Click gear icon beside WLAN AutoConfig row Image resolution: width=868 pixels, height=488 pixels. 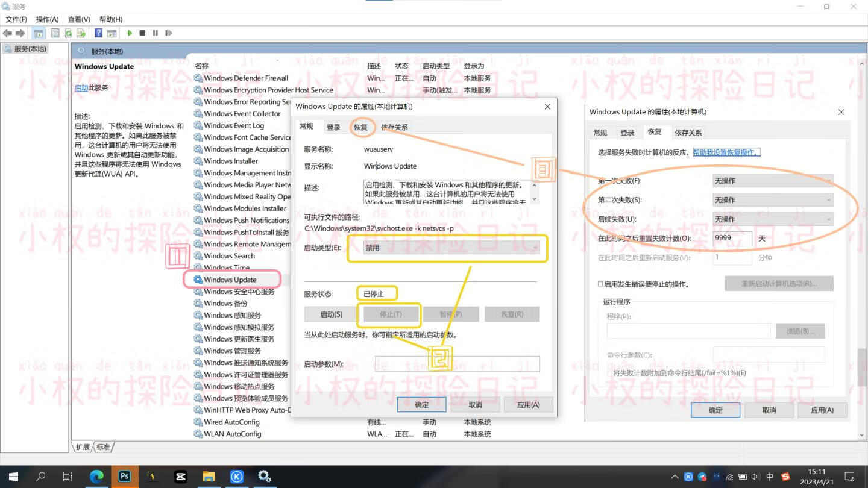click(x=198, y=434)
